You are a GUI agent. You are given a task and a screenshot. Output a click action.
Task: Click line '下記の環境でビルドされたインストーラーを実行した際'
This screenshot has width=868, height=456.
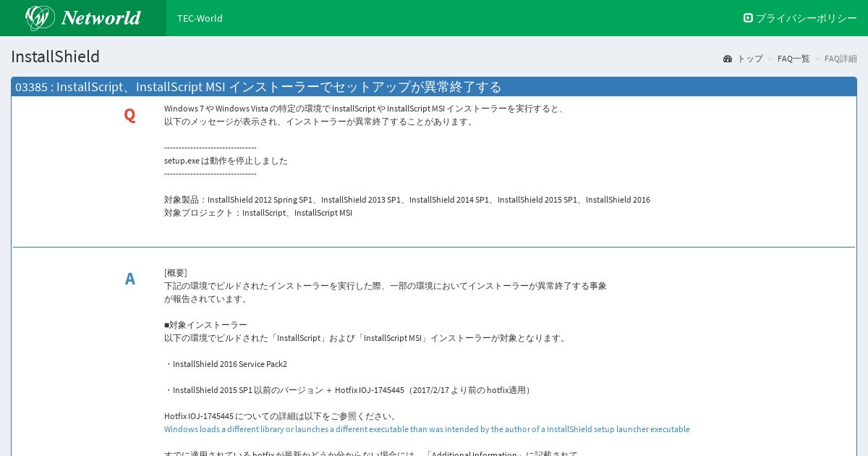click(x=386, y=286)
